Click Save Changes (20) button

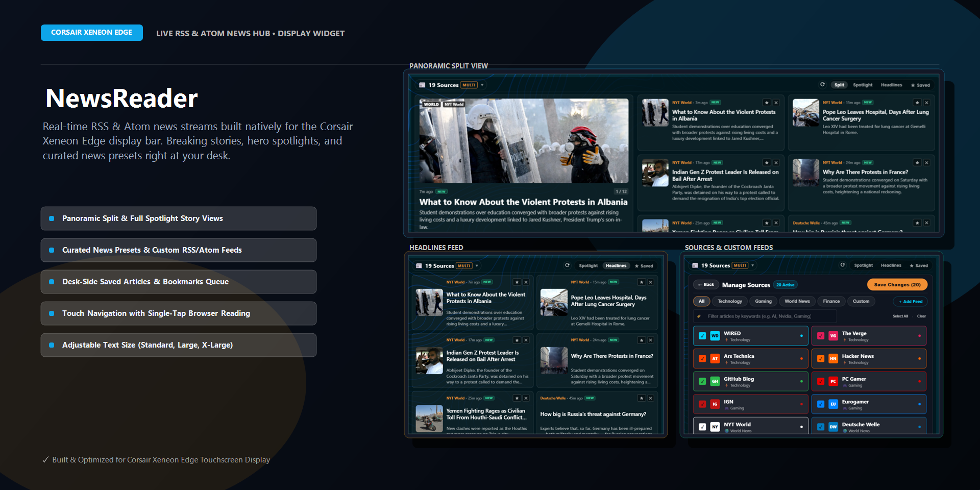897,285
